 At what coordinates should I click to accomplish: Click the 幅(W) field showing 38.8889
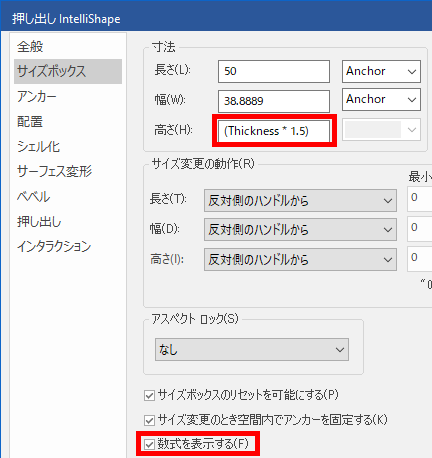[274, 101]
